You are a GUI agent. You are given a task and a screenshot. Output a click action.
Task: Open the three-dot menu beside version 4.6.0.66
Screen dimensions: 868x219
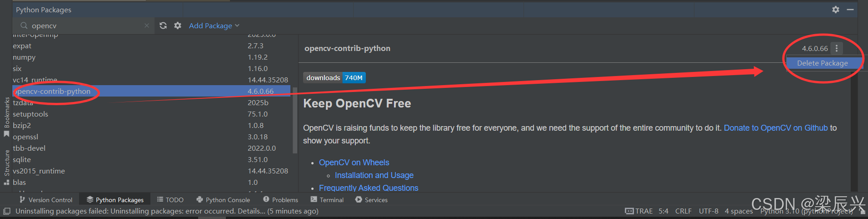(837, 48)
